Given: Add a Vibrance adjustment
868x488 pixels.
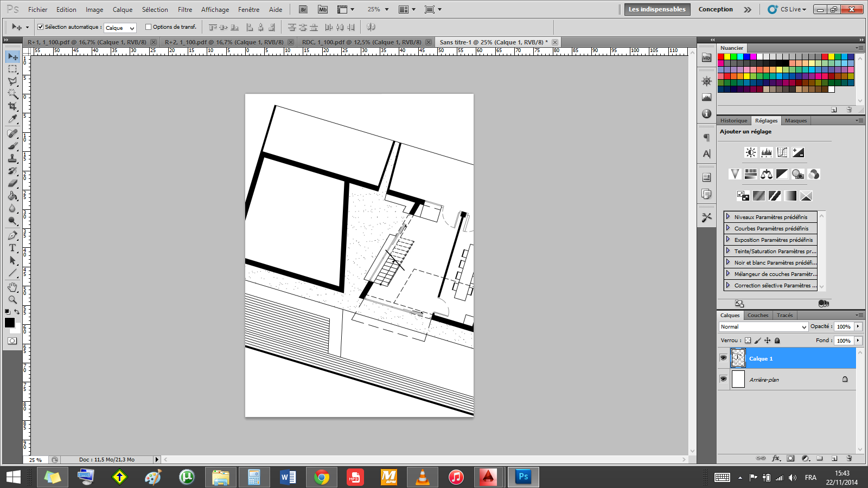Looking at the screenshot, I should 735,174.
